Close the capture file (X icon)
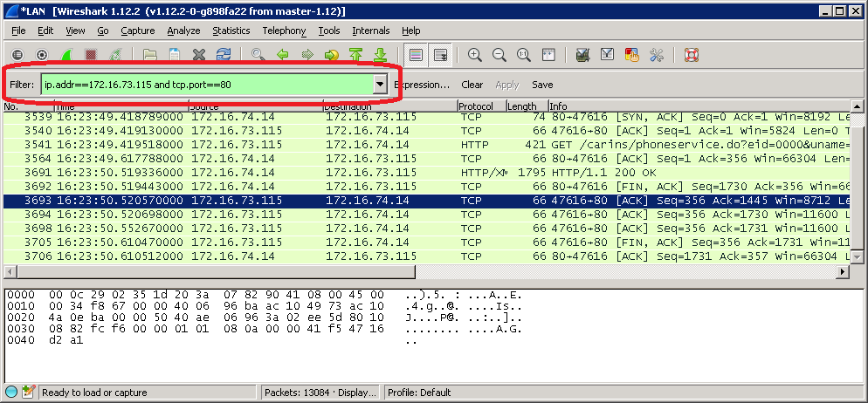Viewport: 868px width, 403px height. (x=199, y=55)
